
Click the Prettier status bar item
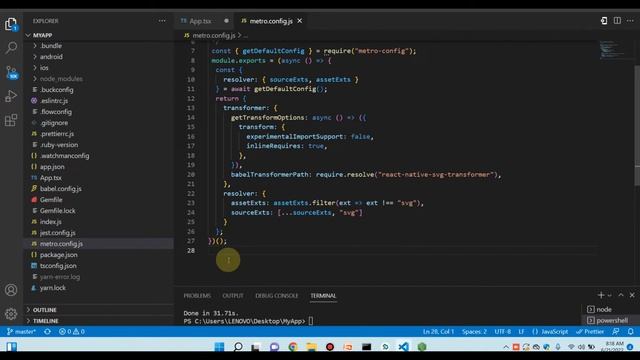590,332
